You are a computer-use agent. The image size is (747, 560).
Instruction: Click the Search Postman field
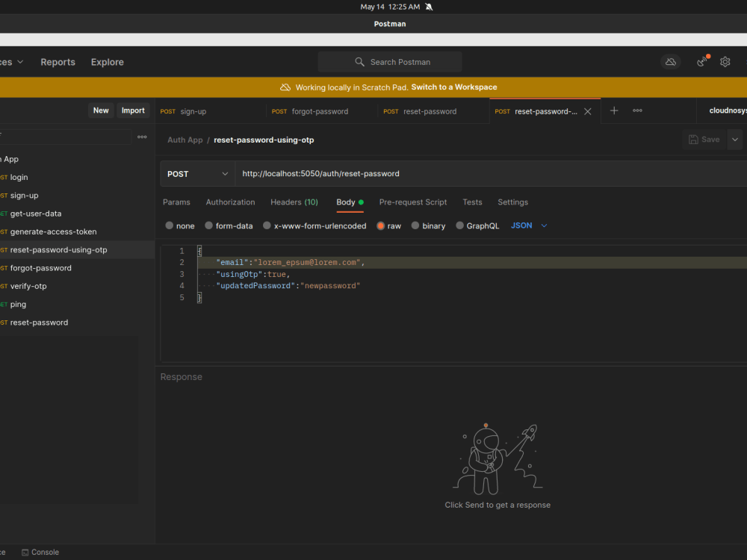pyautogui.click(x=390, y=62)
